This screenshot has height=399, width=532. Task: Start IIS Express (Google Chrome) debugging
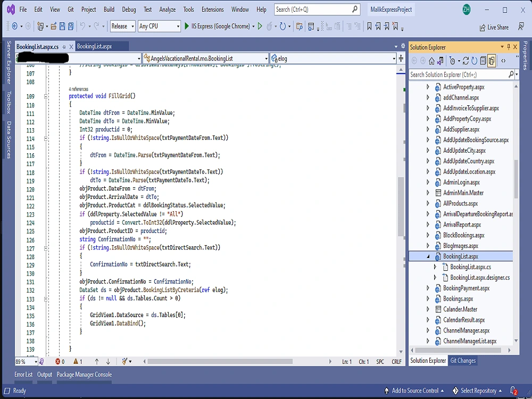[217, 26]
